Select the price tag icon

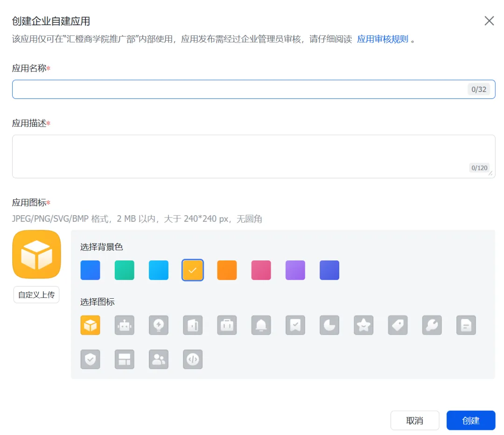pos(398,325)
